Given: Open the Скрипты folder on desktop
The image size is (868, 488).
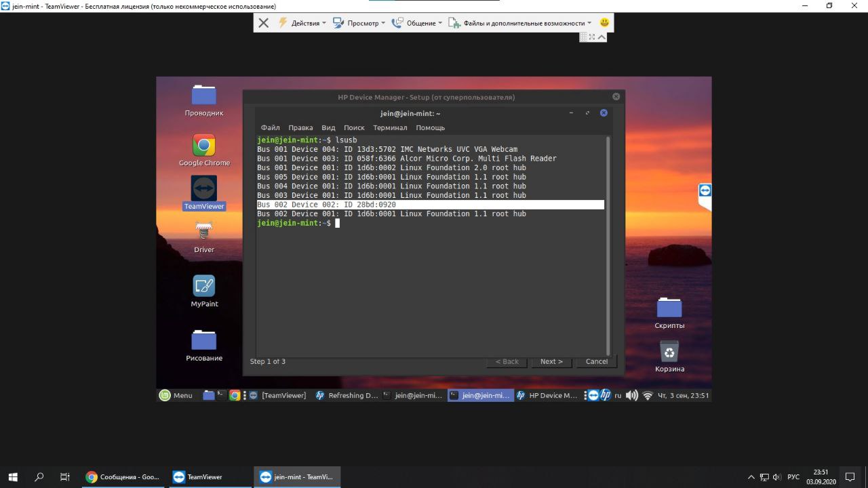Looking at the screenshot, I should tap(669, 313).
